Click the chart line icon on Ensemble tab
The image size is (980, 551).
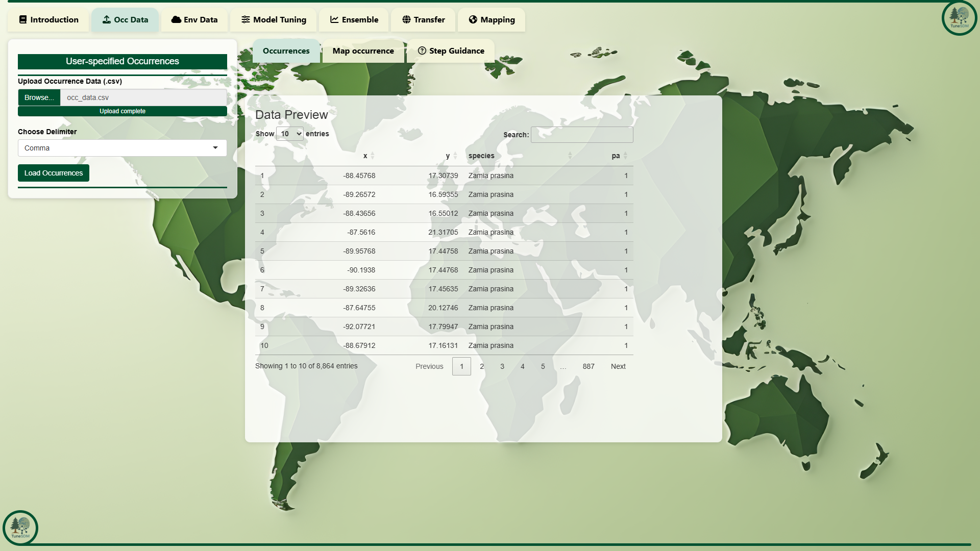pos(334,20)
